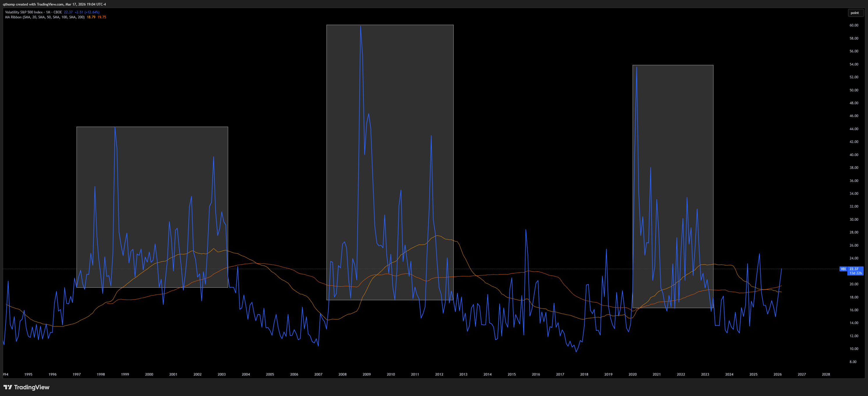Click the 8.00 price scale label
The image size is (868, 396).
click(x=853, y=362)
